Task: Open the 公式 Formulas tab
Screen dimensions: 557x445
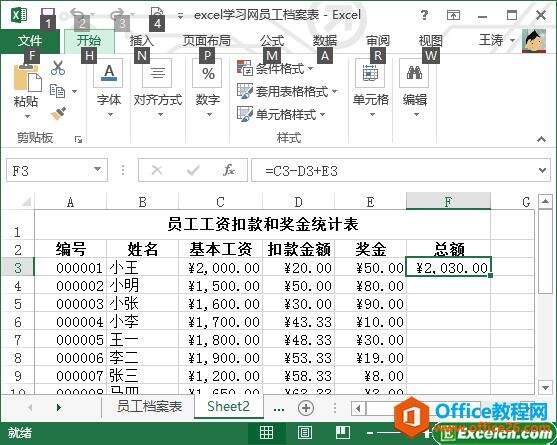Action: (x=272, y=40)
